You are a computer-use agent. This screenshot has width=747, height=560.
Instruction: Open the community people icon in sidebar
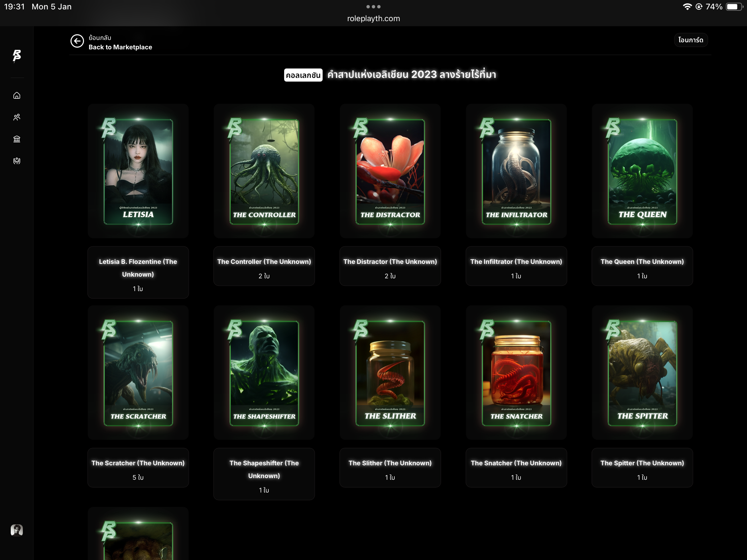(16, 118)
